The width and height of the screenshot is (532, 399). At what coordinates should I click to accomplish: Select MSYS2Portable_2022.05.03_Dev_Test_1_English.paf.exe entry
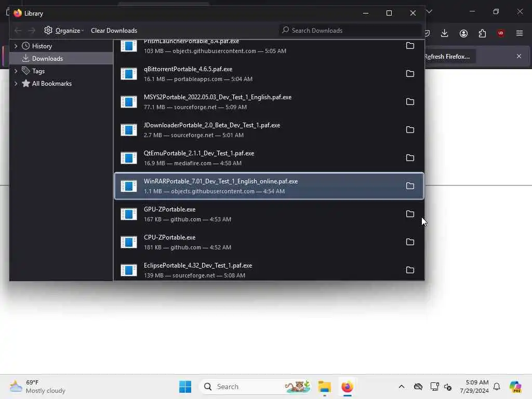[x=269, y=102]
